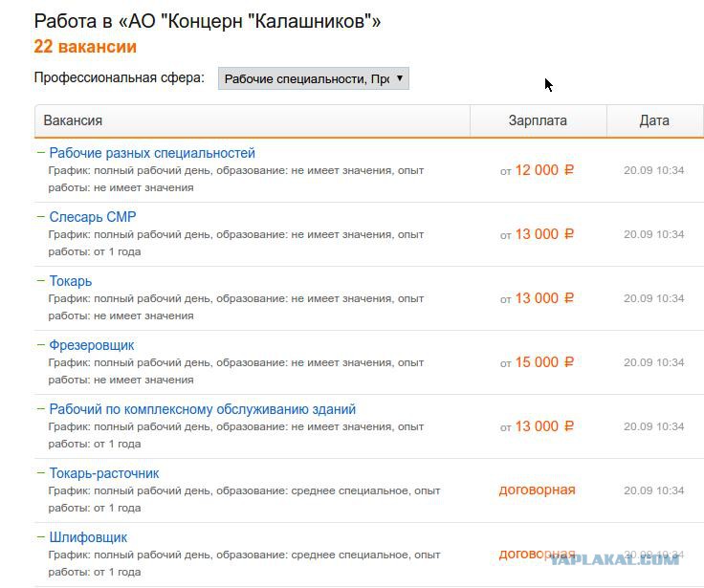Sort by the Вакансия column header

pos(73,120)
